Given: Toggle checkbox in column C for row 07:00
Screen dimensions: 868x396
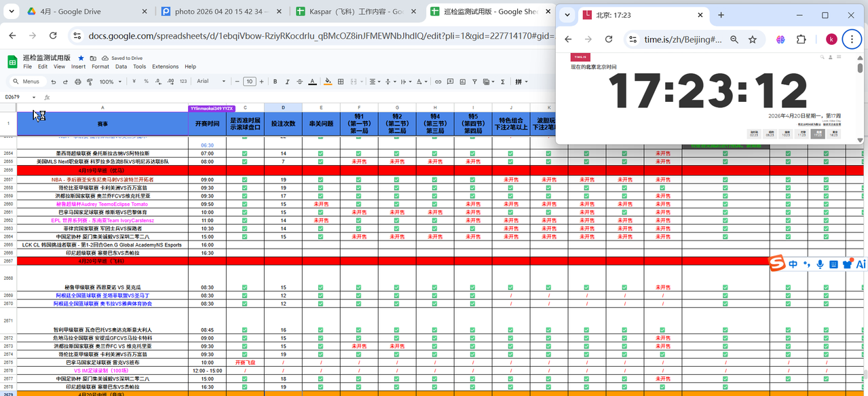Looking at the screenshot, I should (x=245, y=154).
